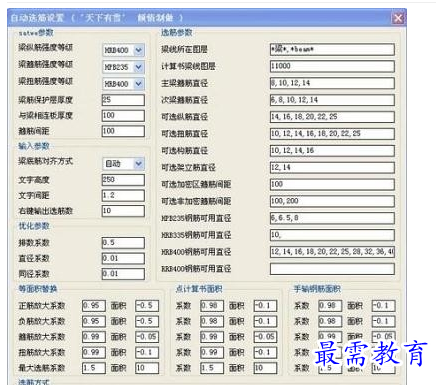436x385 pixels.
Task: Select the HRB335钢筋可用直径 input field
Action: click(332, 235)
